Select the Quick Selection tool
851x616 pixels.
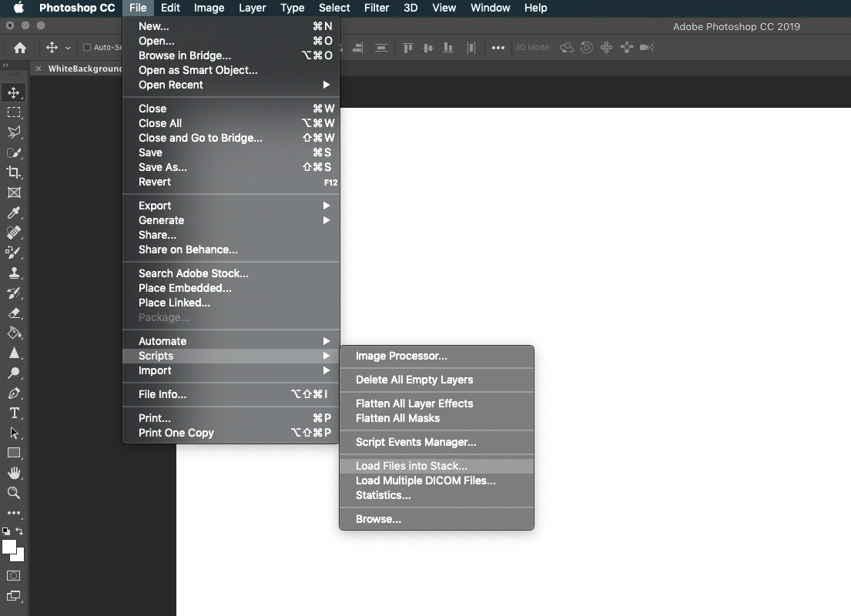point(14,152)
